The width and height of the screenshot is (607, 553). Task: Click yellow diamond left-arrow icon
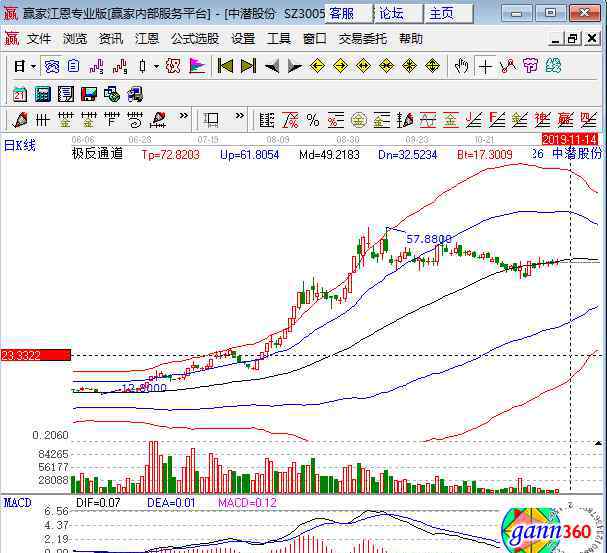pyautogui.click(x=317, y=66)
